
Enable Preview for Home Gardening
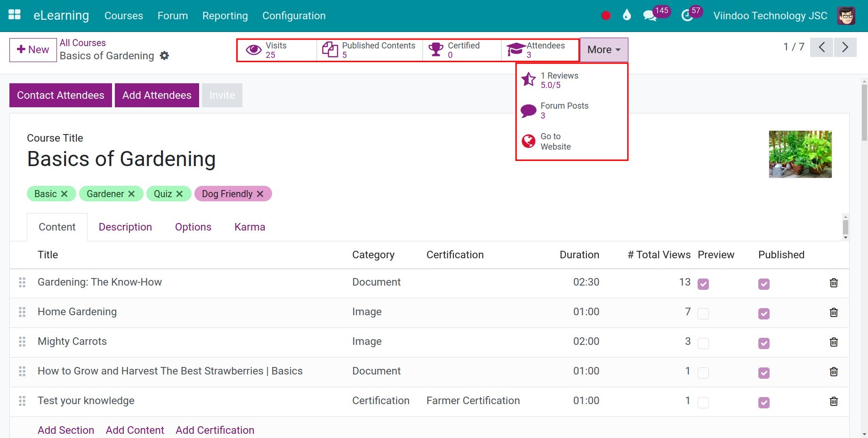coord(703,313)
